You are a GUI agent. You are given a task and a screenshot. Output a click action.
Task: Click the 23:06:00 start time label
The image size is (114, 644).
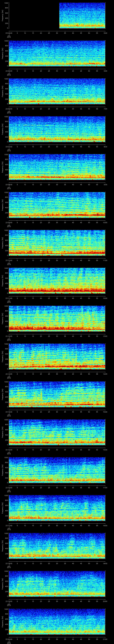pyautogui.click(x=9, y=109)
